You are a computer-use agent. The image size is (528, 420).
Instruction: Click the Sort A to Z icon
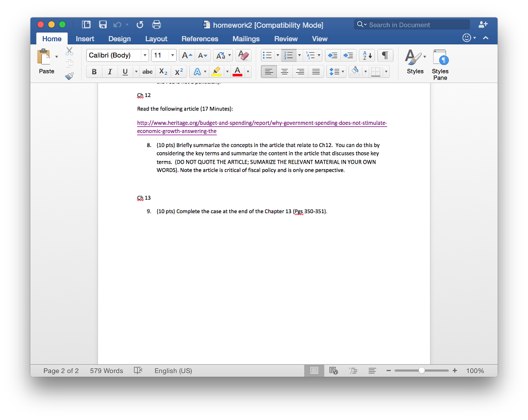click(366, 55)
